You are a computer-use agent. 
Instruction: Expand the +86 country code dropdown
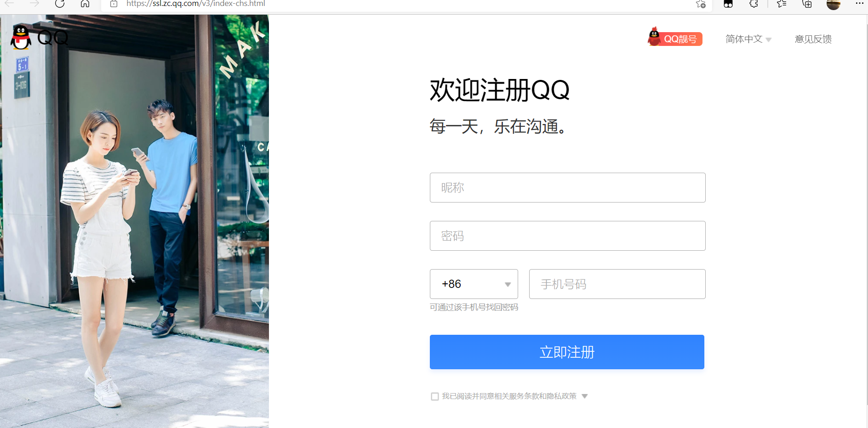[x=474, y=284]
